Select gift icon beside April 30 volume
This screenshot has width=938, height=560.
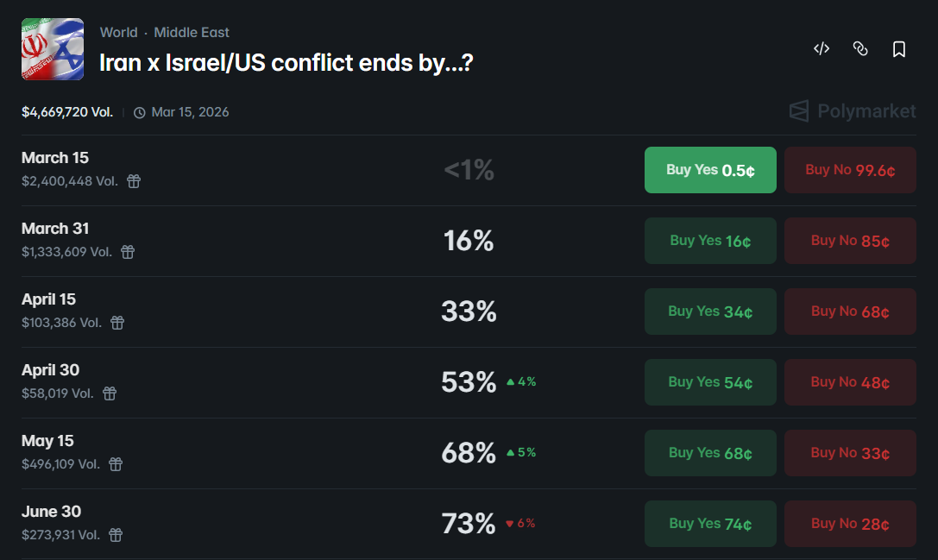tap(109, 394)
